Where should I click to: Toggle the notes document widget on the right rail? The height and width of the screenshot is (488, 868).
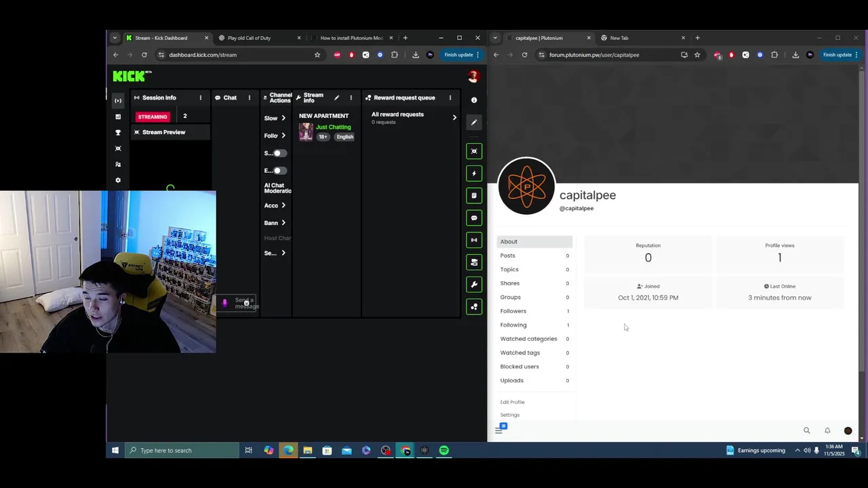tap(474, 195)
